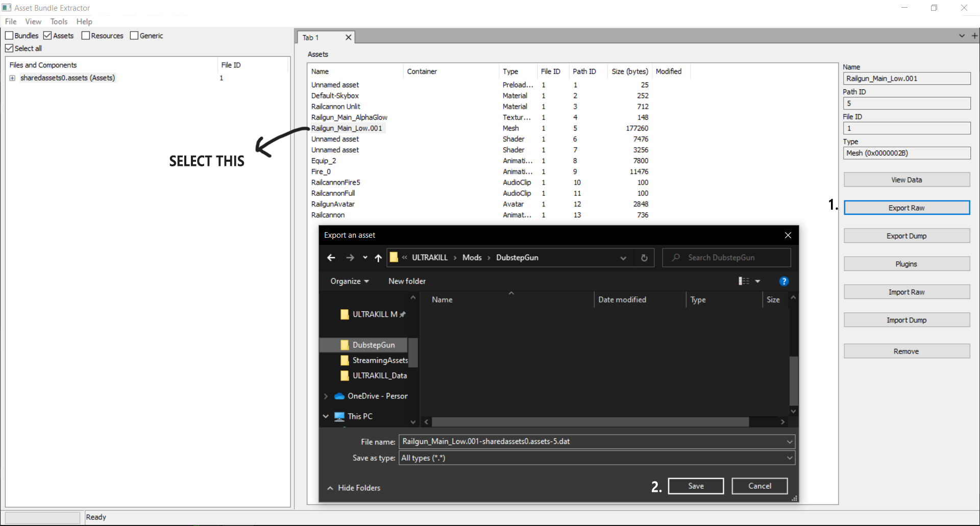This screenshot has height=526, width=980.
Task: Open the Organize dropdown menu
Action: (350, 281)
